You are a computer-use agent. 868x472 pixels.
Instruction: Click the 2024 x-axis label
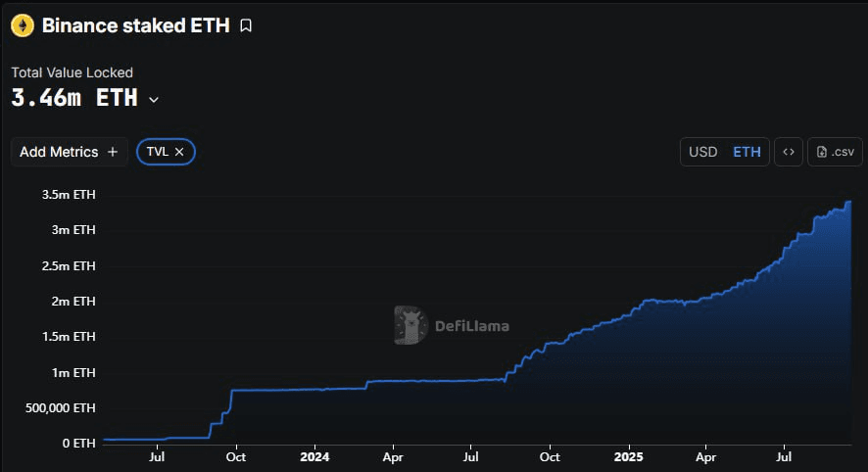tap(314, 457)
